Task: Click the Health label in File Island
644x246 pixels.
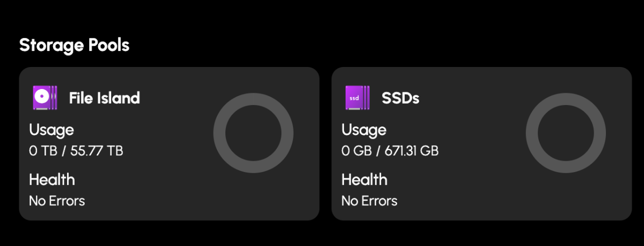Action: pos(52,180)
